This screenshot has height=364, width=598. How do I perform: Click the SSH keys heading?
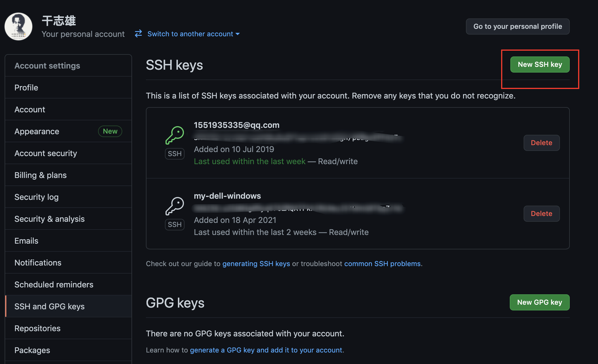click(174, 65)
